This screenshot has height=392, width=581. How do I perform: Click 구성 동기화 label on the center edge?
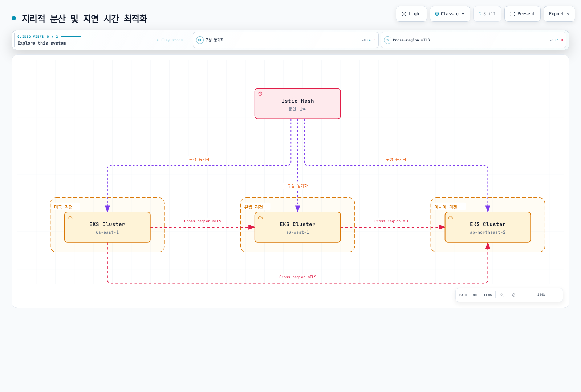(298, 186)
